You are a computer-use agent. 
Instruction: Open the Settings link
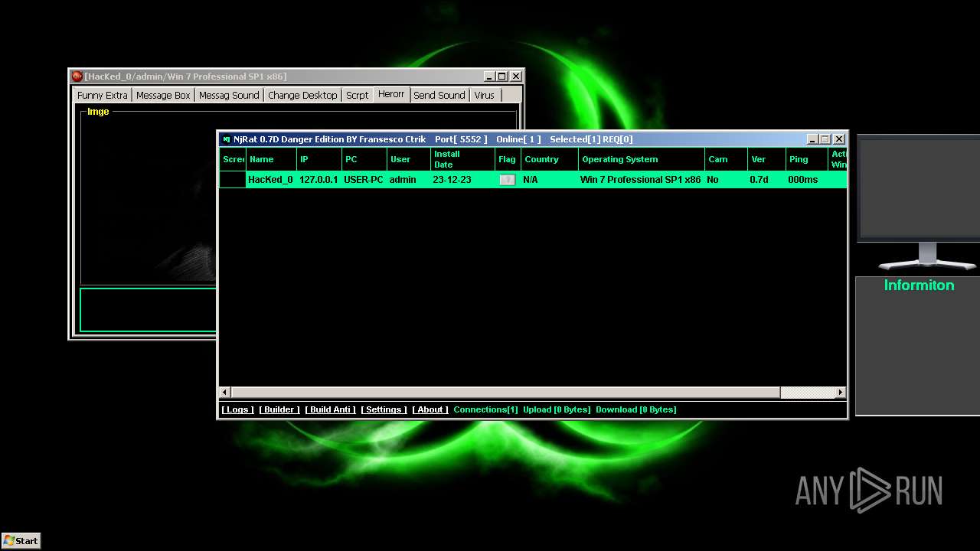(384, 409)
